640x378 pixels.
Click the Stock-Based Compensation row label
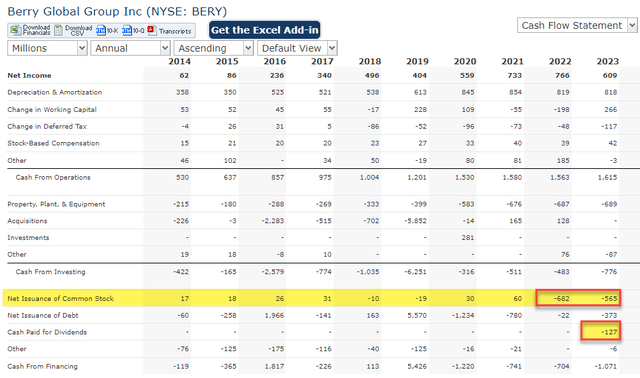point(53,143)
